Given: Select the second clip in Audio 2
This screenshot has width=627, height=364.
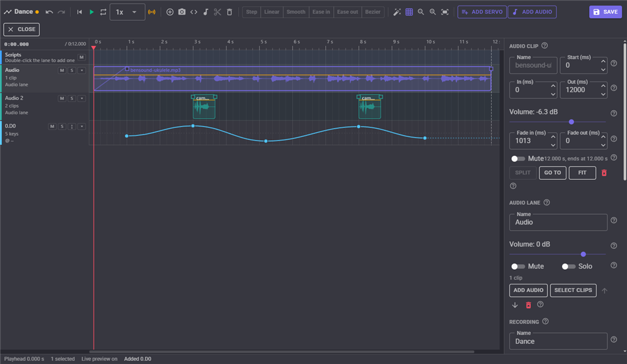Looking at the screenshot, I should tap(369, 107).
